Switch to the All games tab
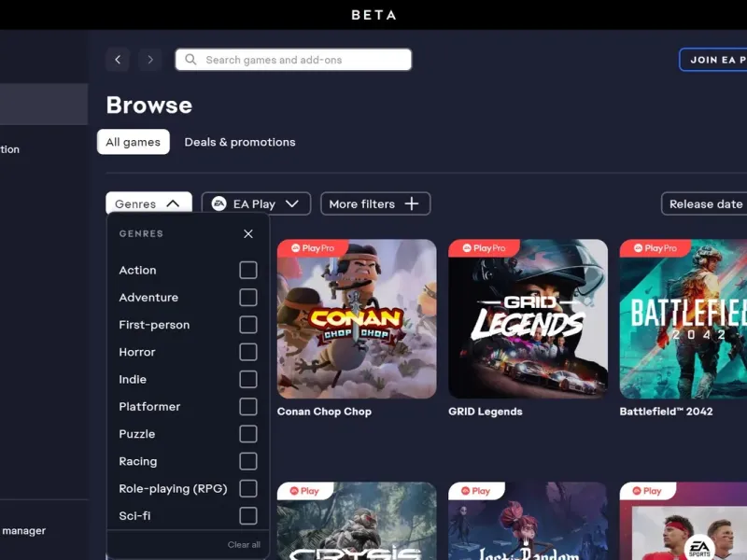This screenshot has width=747, height=560. click(134, 142)
